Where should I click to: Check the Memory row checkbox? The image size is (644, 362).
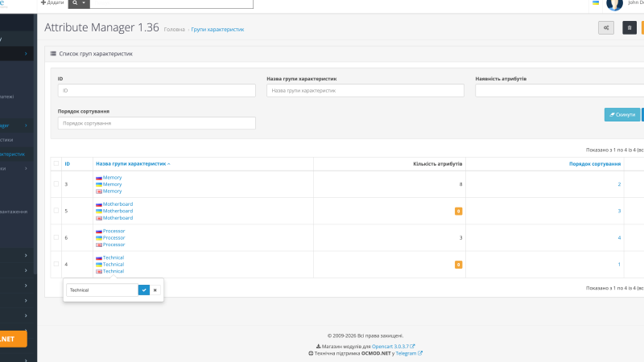56,184
